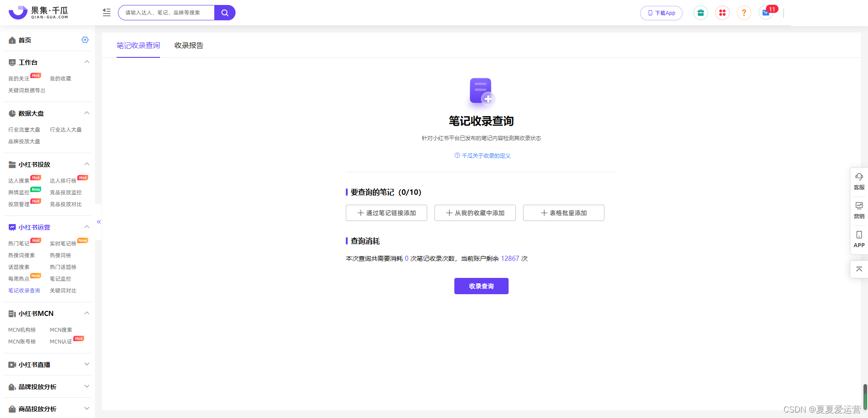Image resolution: width=868 pixels, height=418 pixels.
Task: Click the 表格批量添加 button
Action: click(x=564, y=213)
